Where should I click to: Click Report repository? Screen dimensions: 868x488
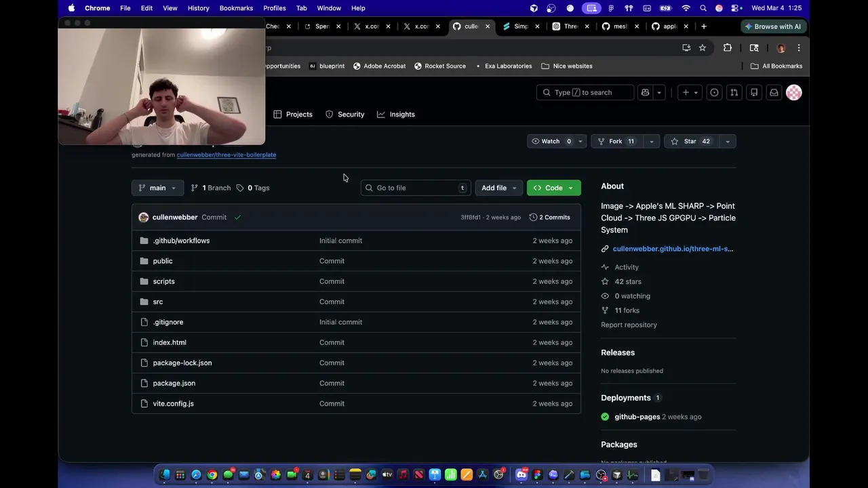tap(629, 325)
